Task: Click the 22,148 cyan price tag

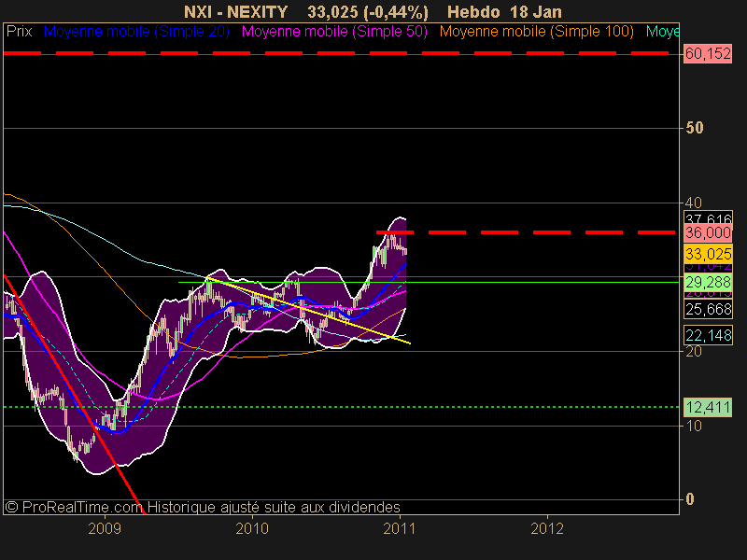Action: (x=708, y=336)
